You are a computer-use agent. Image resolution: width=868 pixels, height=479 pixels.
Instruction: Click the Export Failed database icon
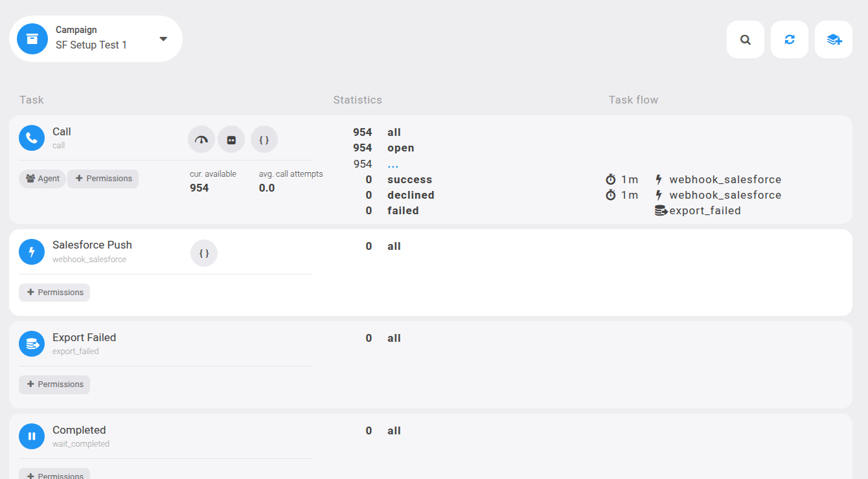point(32,344)
